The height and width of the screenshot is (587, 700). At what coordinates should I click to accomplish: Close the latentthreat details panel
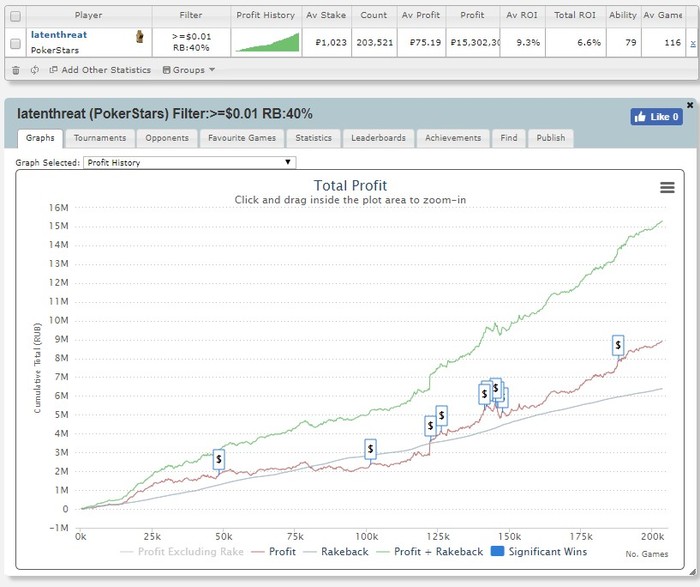point(690,105)
